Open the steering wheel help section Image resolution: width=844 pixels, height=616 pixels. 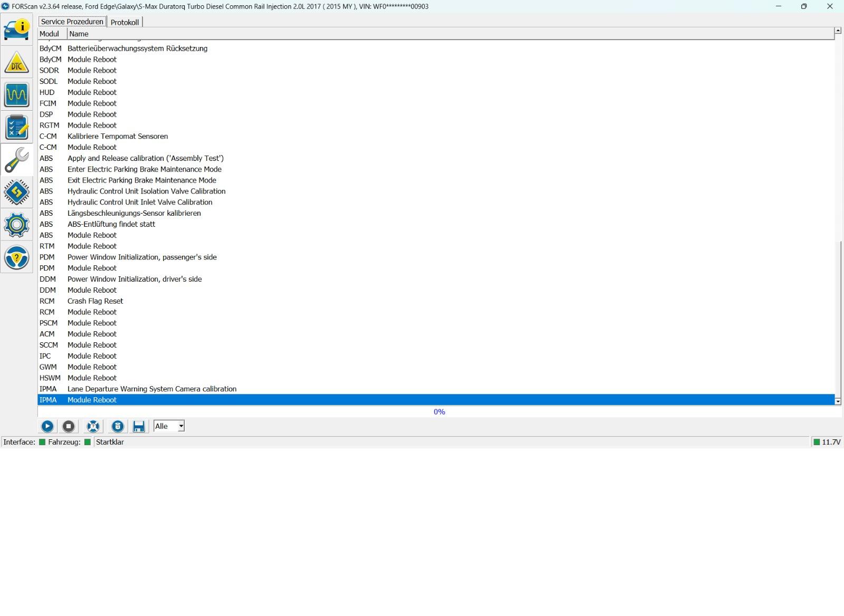coord(16,258)
